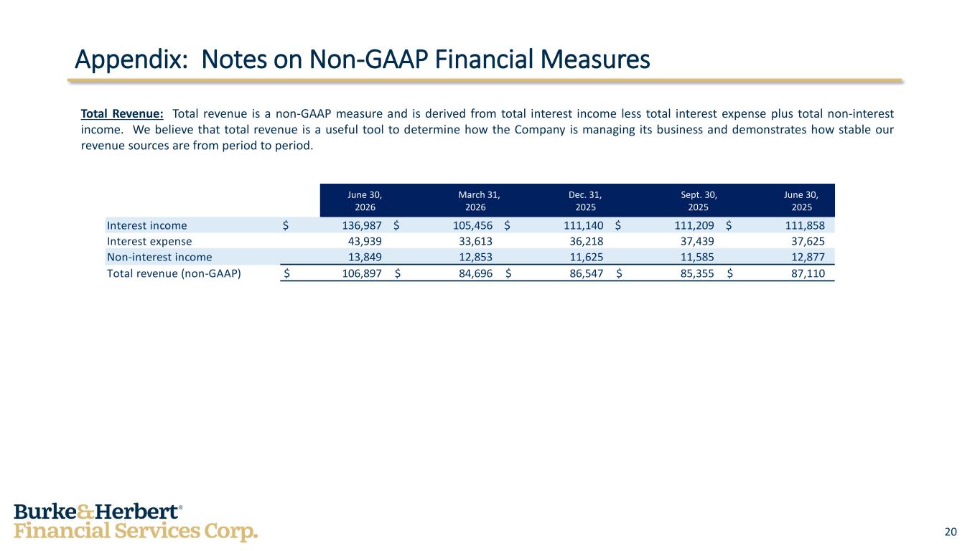The width and height of the screenshot is (980, 551).
Task: Click the Interest expense row label
Action: tap(149, 241)
